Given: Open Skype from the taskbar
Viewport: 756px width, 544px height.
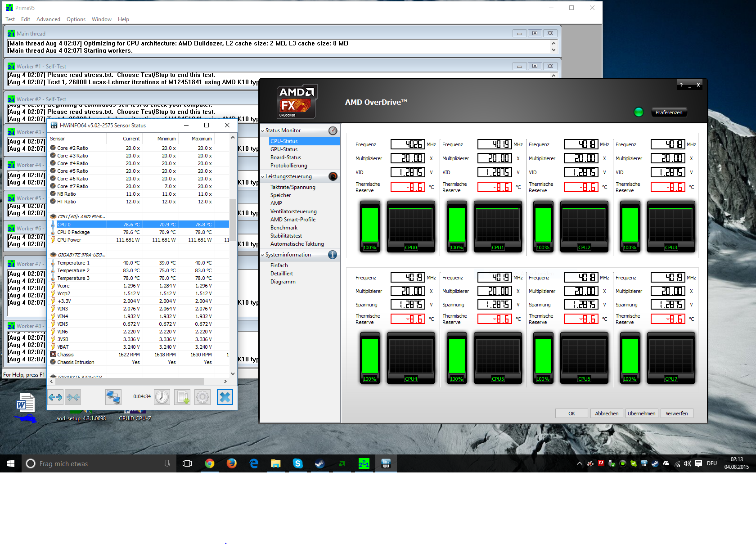Looking at the screenshot, I should pyautogui.click(x=298, y=463).
